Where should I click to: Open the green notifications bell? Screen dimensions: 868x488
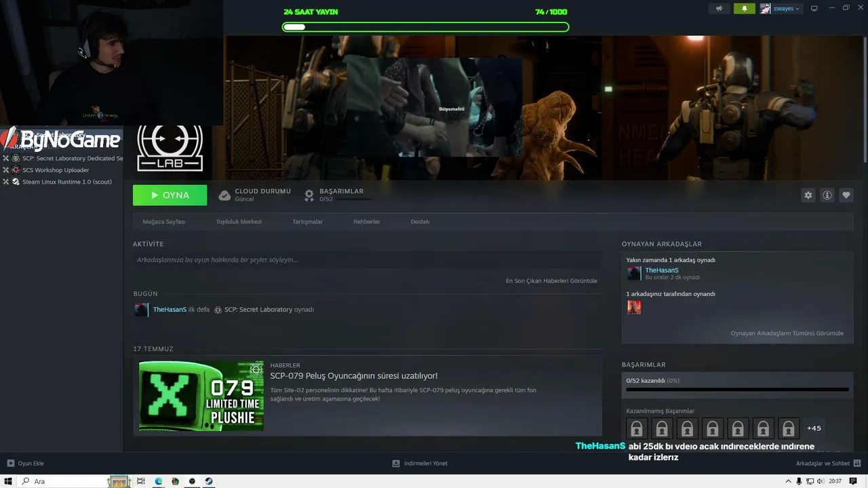click(x=745, y=9)
